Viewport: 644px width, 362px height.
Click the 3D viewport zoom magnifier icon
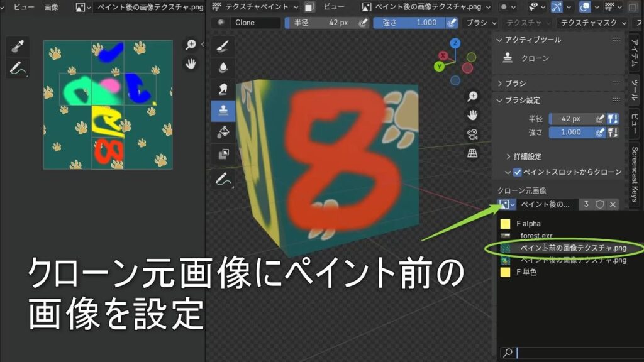pyautogui.click(x=472, y=96)
